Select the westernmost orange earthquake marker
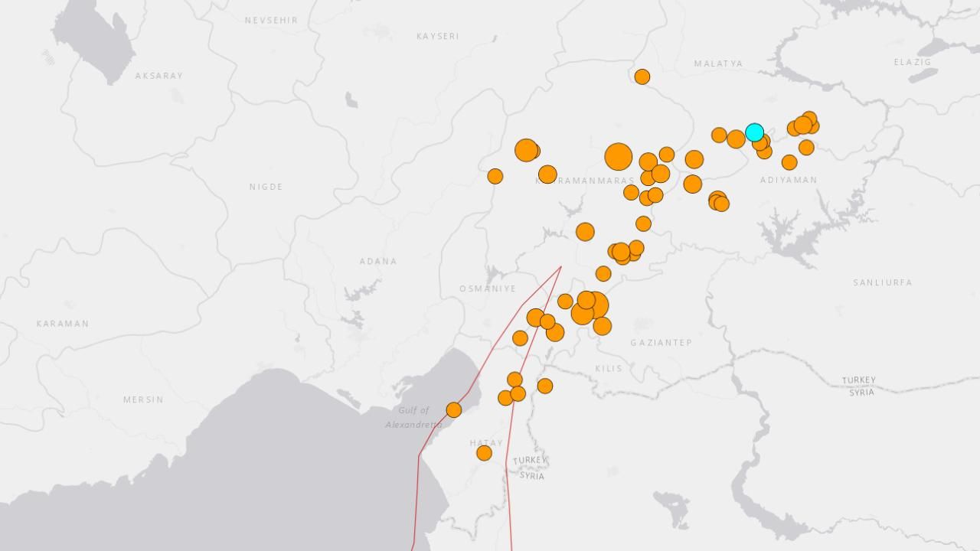Viewport: 980px width, 551px height. (454, 410)
